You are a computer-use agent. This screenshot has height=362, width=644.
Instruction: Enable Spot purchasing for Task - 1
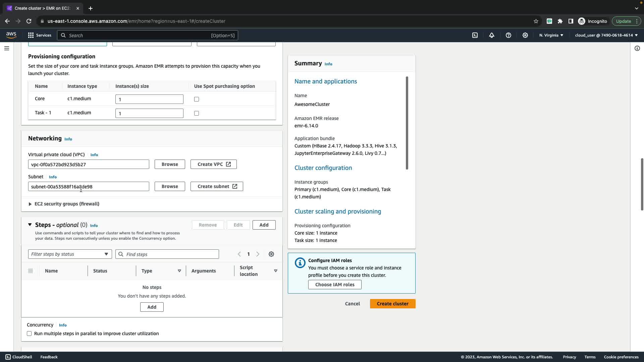tap(197, 113)
